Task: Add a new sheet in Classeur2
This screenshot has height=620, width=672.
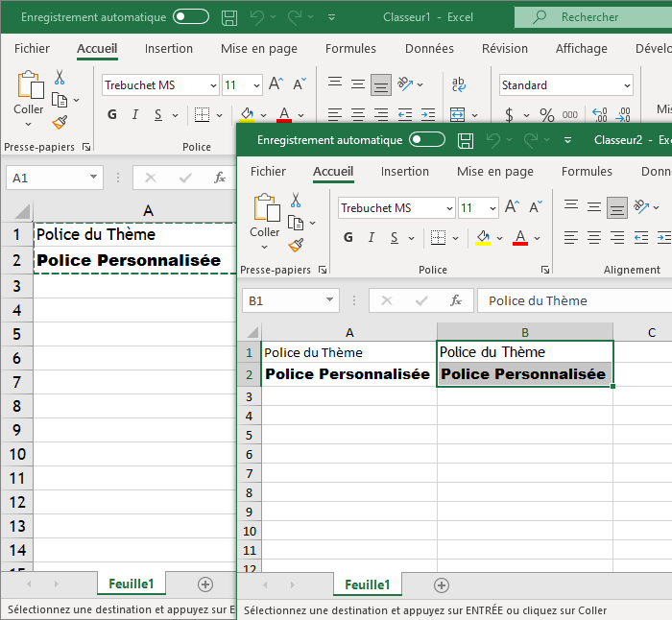Action: tap(442, 585)
